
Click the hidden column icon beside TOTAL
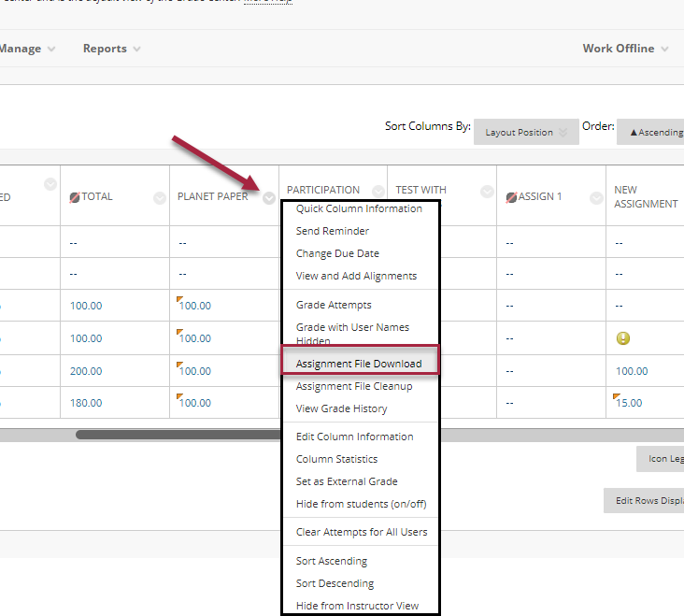point(75,197)
